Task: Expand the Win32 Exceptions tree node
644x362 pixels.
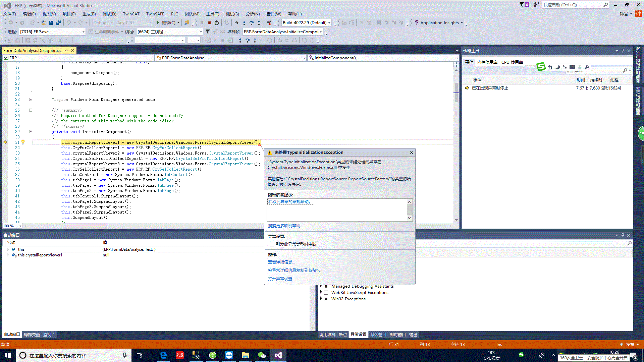Action: pos(321,299)
